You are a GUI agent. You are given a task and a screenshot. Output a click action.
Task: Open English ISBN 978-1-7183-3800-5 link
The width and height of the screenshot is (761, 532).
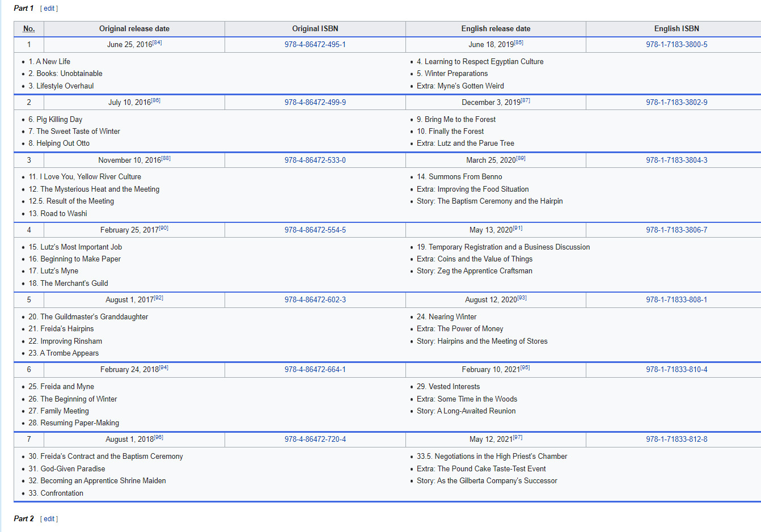[x=676, y=45]
